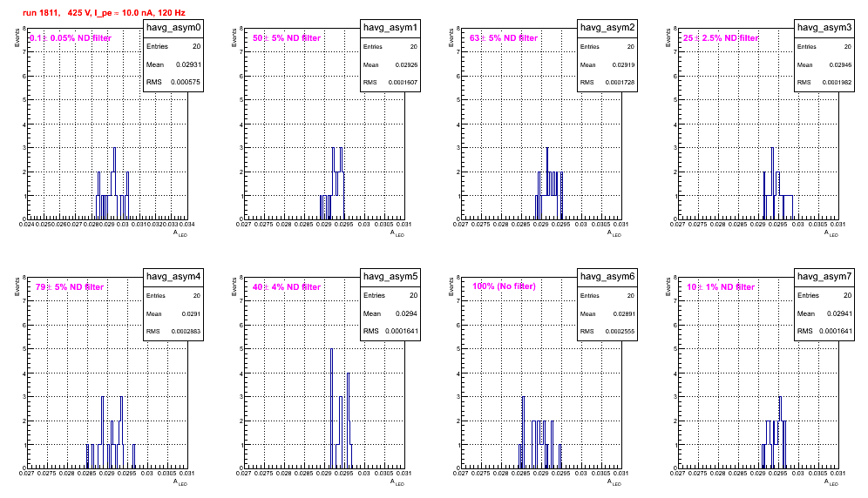
Task: Click the RMS value in havg_asym7 box
Action: coord(835,332)
